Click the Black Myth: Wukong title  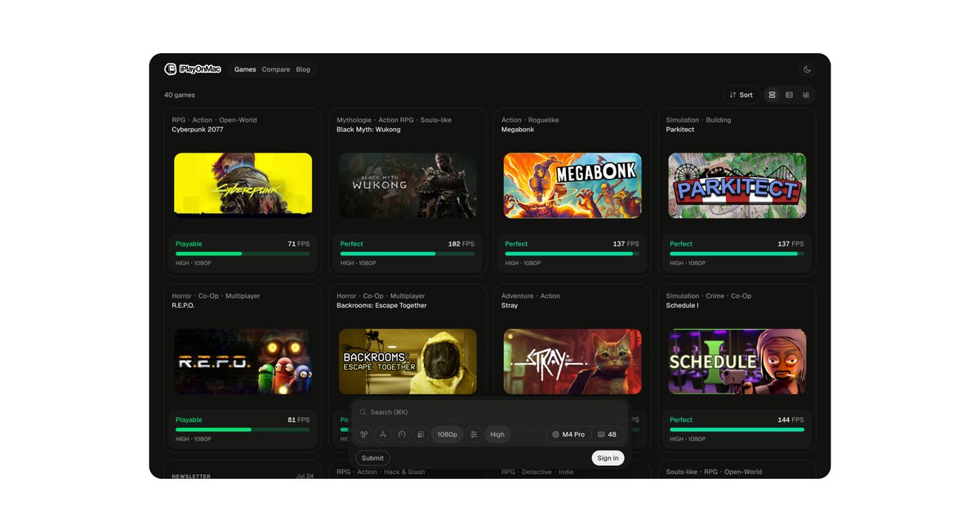click(368, 130)
